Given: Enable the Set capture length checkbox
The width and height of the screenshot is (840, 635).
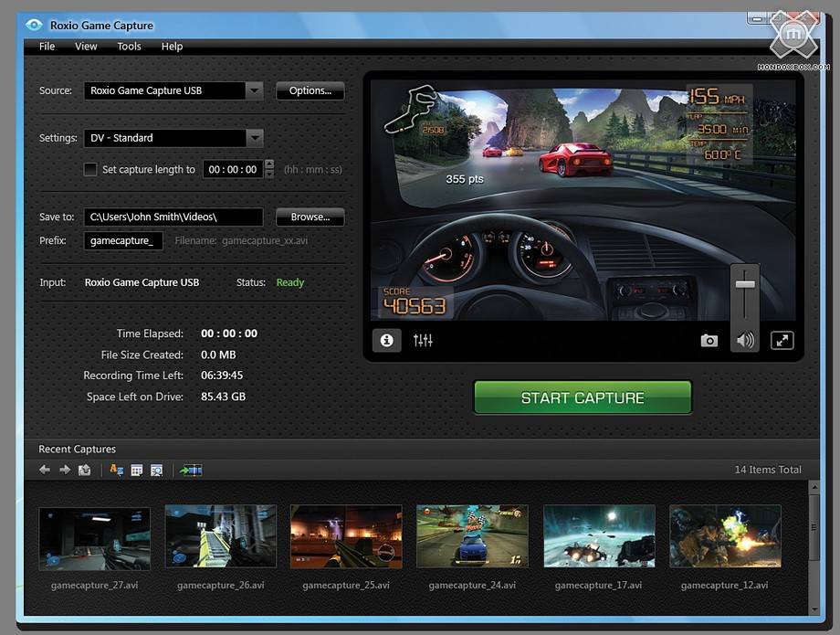Looking at the screenshot, I should pyautogui.click(x=90, y=169).
